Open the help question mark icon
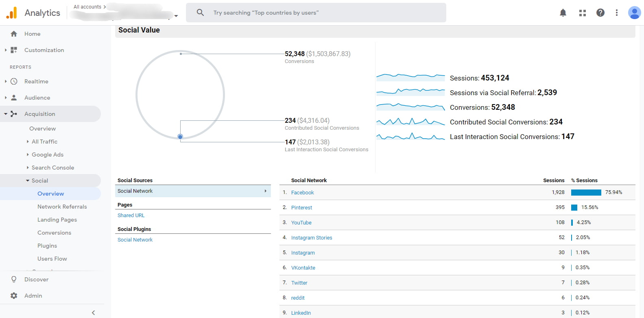This screenshot has height=318, width=644. (x=600, y=13)
